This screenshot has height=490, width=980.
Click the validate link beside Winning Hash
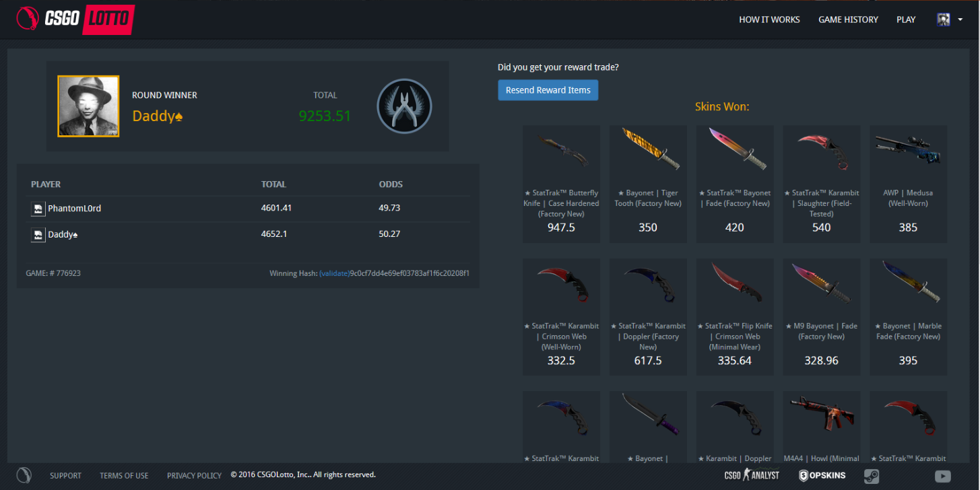(334, 273)
